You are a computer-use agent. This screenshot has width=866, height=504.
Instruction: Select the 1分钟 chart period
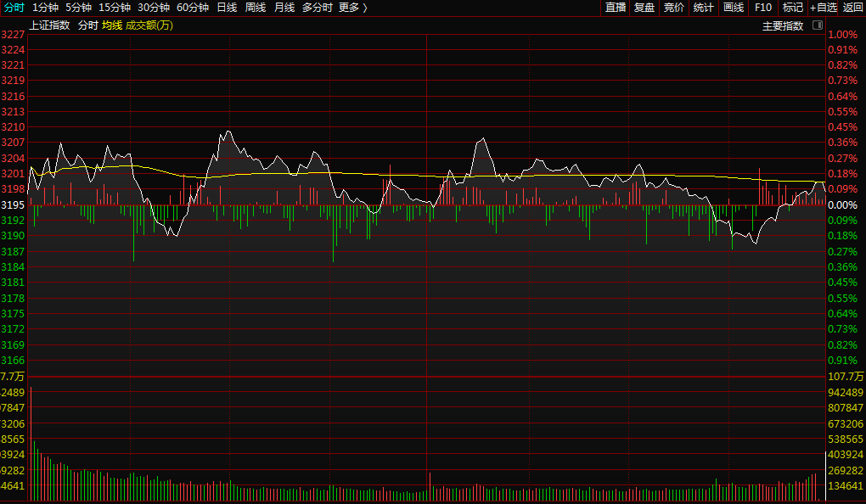point(44,8)
